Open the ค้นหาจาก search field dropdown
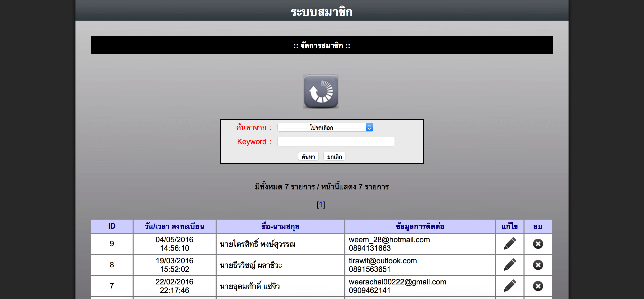Image resolution: width=644 pixels, height=299 pixels. click(x=321, y=127)
